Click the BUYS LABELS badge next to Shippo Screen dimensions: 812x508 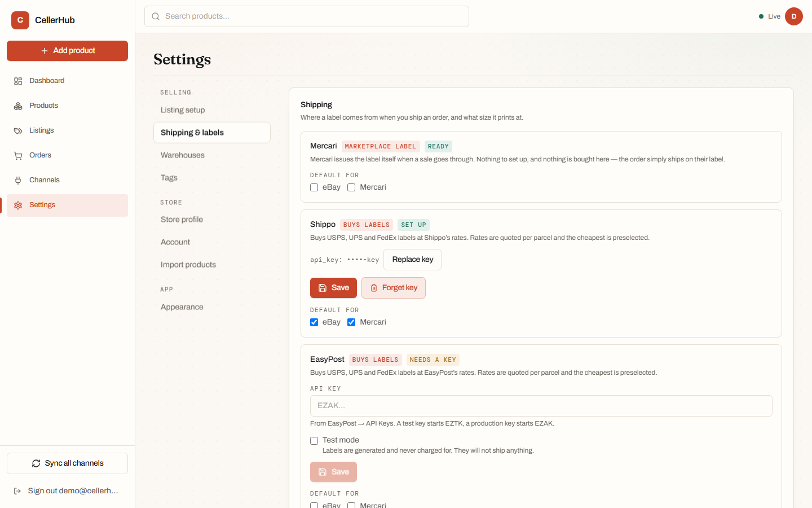pyautogui.click(x=367, y=225)
